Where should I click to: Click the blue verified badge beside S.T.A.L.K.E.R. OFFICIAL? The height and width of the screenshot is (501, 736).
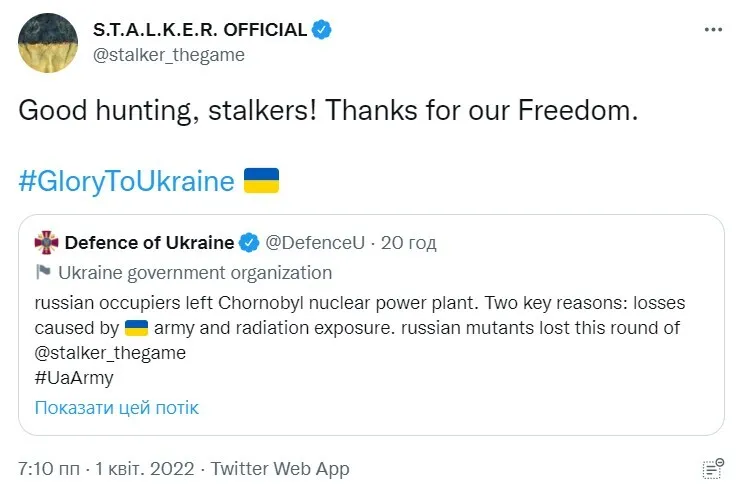pos(321,30)
